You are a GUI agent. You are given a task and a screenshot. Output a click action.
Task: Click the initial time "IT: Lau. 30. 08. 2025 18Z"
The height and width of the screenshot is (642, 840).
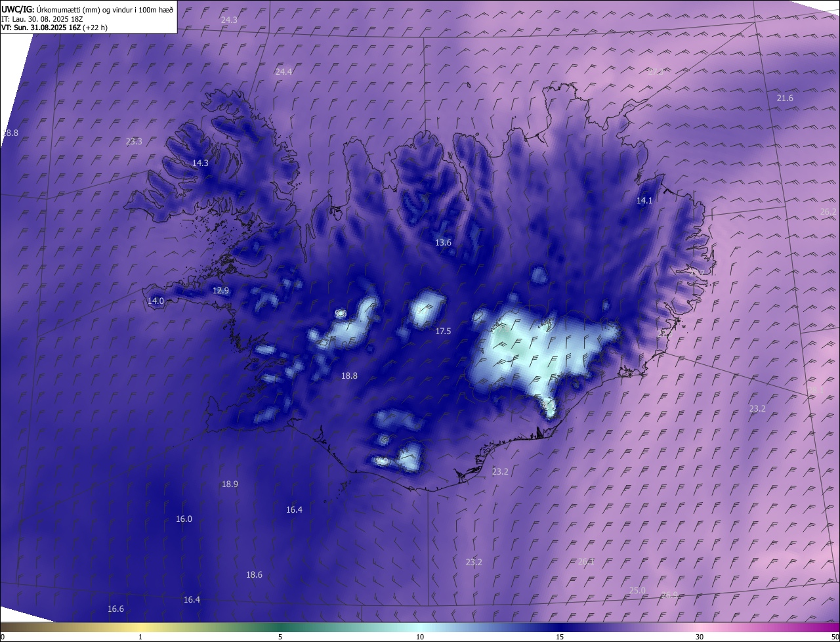(x=42, y=18)
